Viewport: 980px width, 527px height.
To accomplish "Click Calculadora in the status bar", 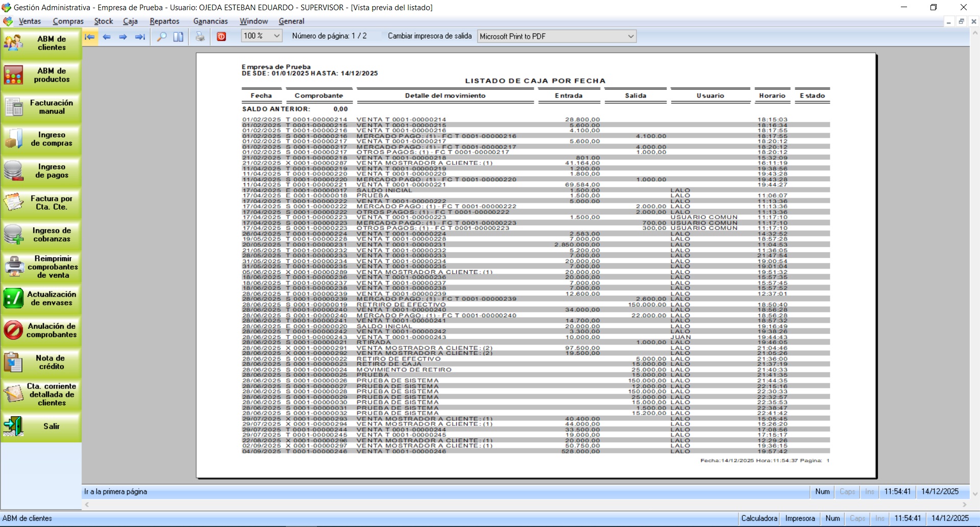I will click(x=759, y=518).
